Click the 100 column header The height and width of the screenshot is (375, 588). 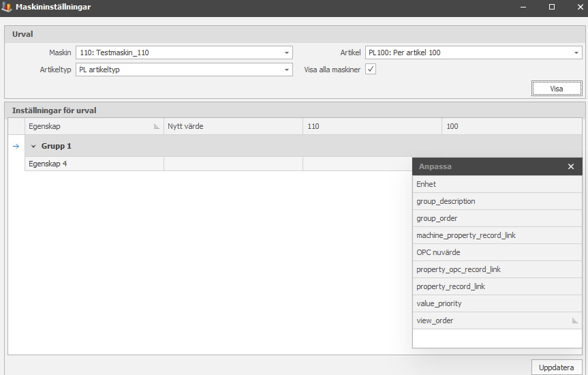512,127
